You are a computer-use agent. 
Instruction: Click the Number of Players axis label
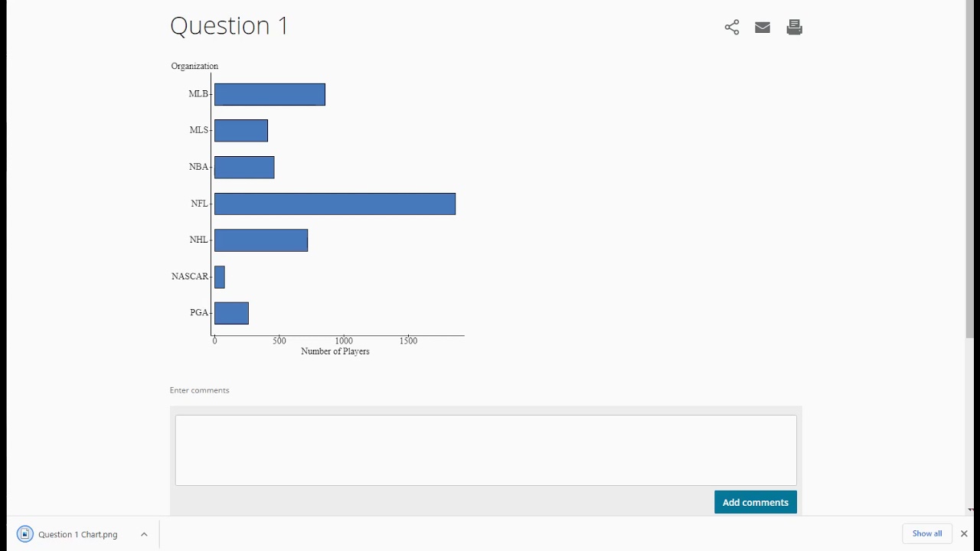pos(335,351)
